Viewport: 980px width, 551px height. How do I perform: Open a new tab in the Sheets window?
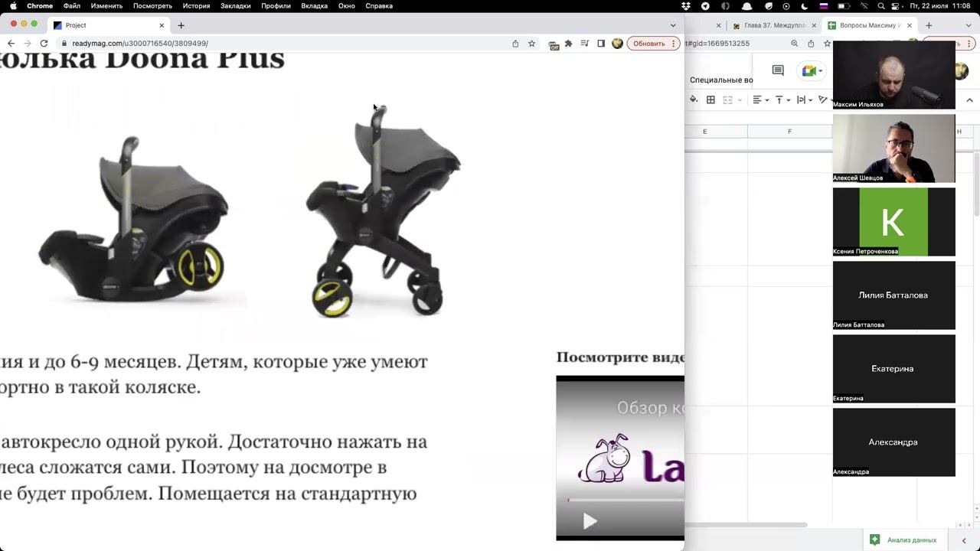click(x=929, y=25)
